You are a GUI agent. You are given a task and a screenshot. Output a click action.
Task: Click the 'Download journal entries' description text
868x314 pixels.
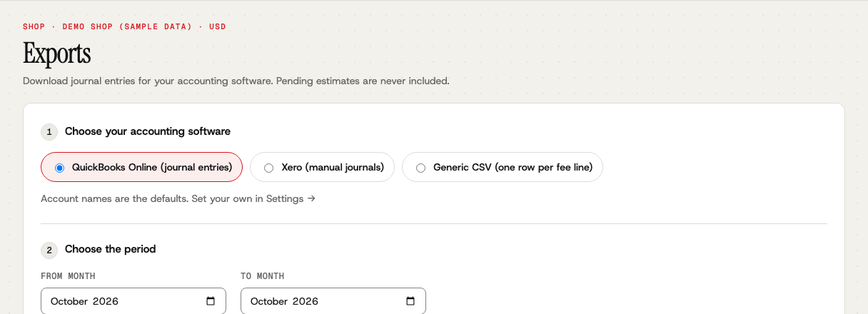click(x=236, y=81)
